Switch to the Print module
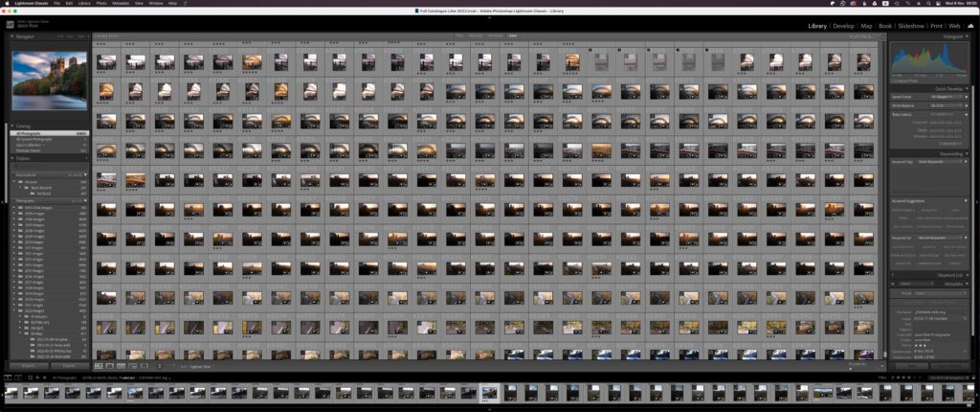 pyautogui.click(x=936, y=26)
